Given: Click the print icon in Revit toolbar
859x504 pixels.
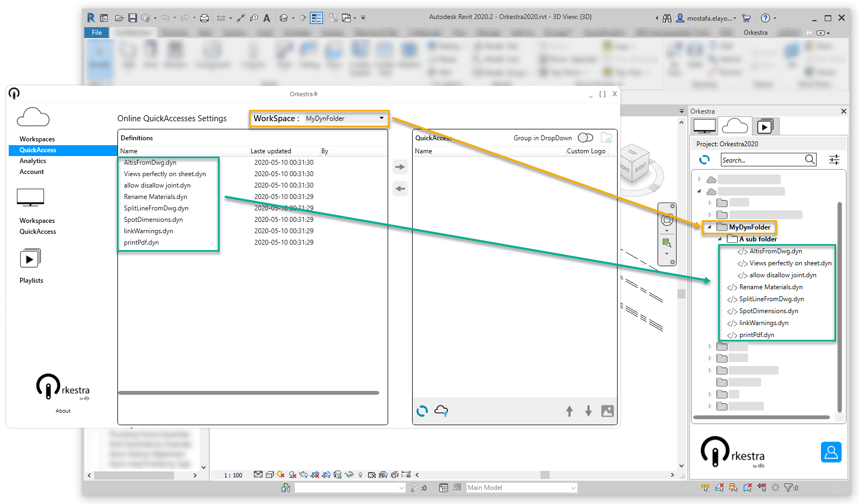Looking at the screenshot, I should [204, 18].
